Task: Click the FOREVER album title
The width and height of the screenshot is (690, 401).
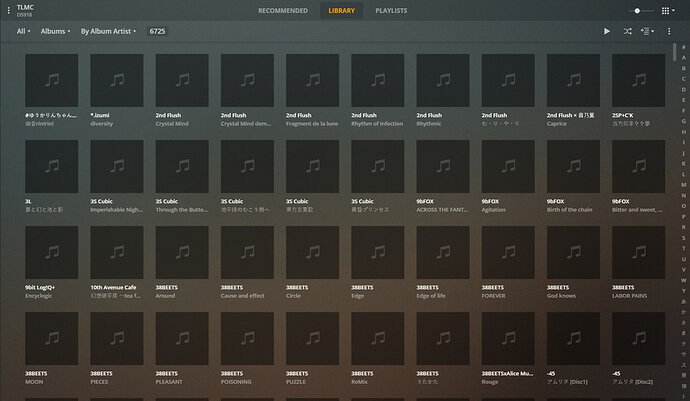Action: pyautogui.click(x=493, y=296)
